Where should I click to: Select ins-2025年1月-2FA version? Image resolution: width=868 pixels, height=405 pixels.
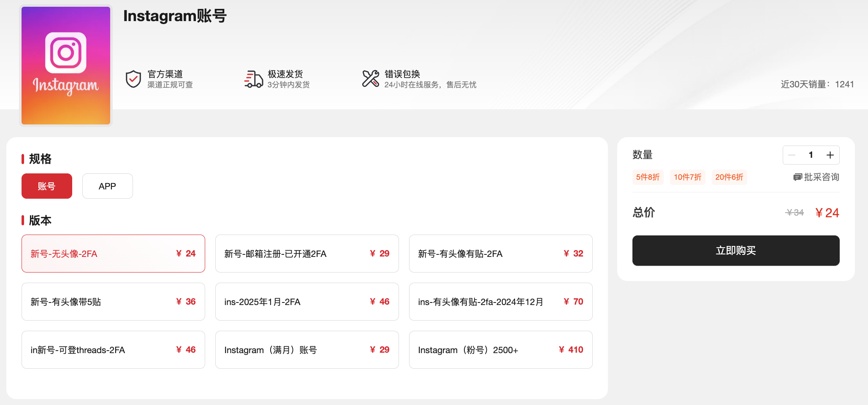[x=307, y=302]
